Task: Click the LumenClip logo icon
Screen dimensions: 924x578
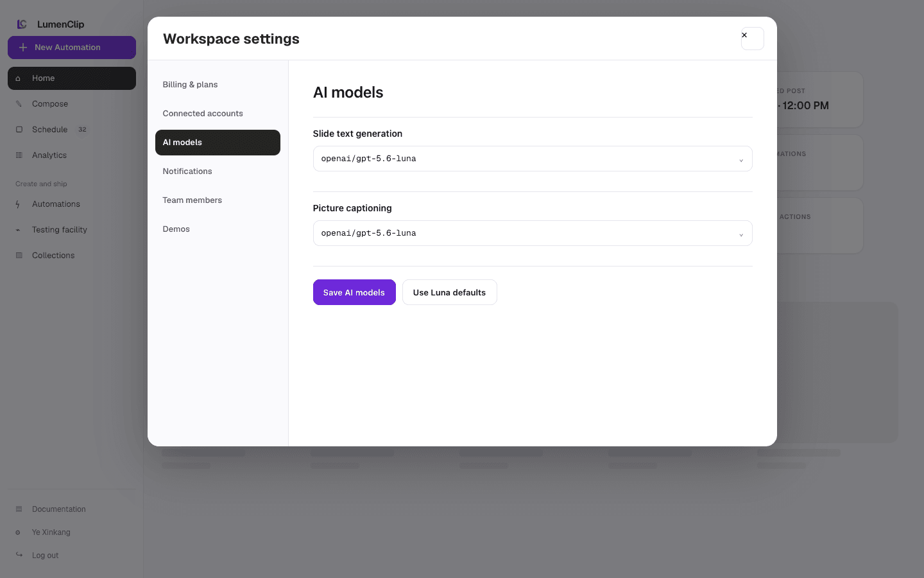Action: 22,24
